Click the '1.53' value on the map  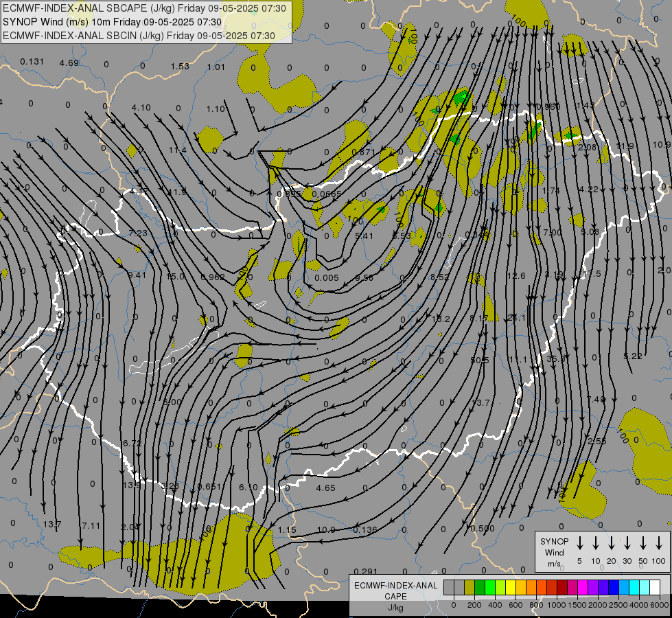point(180,66)
